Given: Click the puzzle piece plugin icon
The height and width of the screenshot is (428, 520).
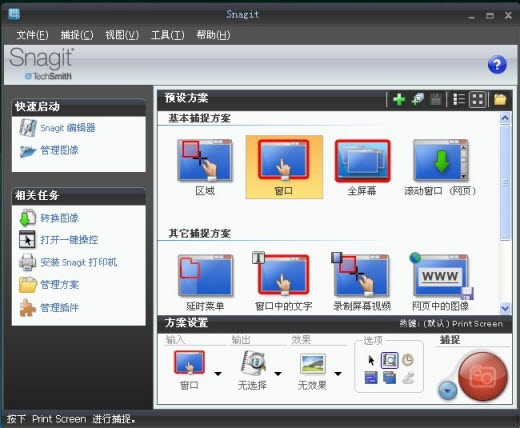Looking at the screenshot, I should [x=27, y=307].
